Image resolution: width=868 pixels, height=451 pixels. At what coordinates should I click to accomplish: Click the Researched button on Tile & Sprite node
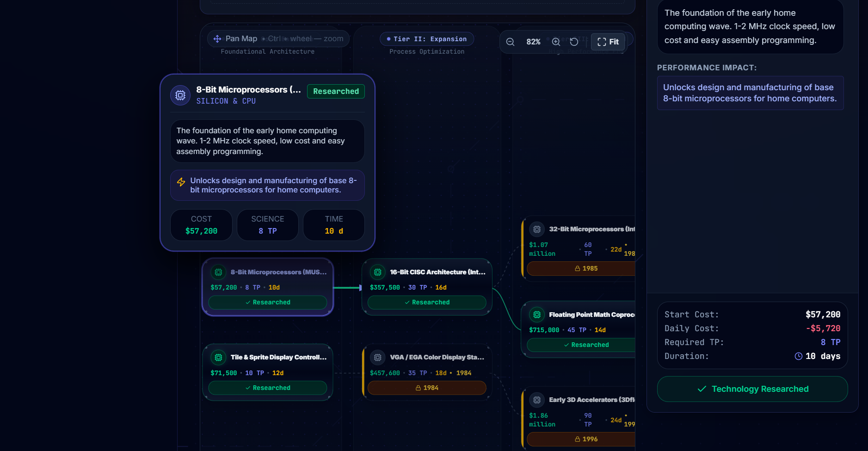point(268,388)
